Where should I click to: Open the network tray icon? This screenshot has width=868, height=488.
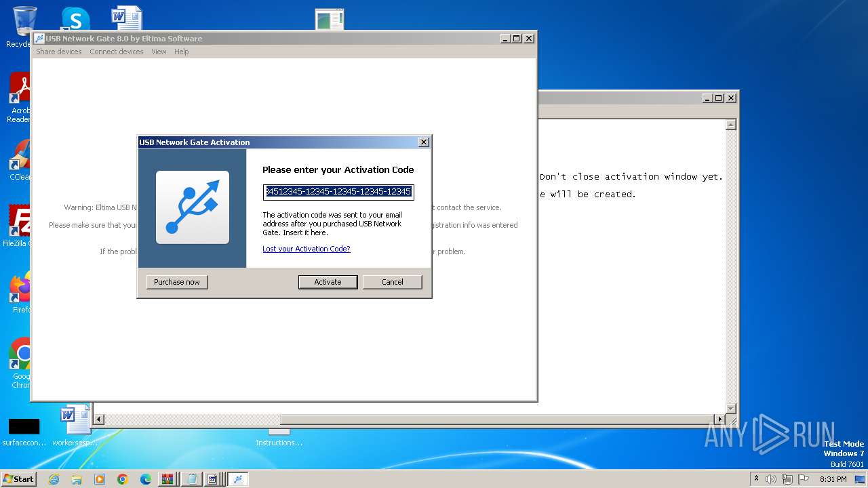787,479
